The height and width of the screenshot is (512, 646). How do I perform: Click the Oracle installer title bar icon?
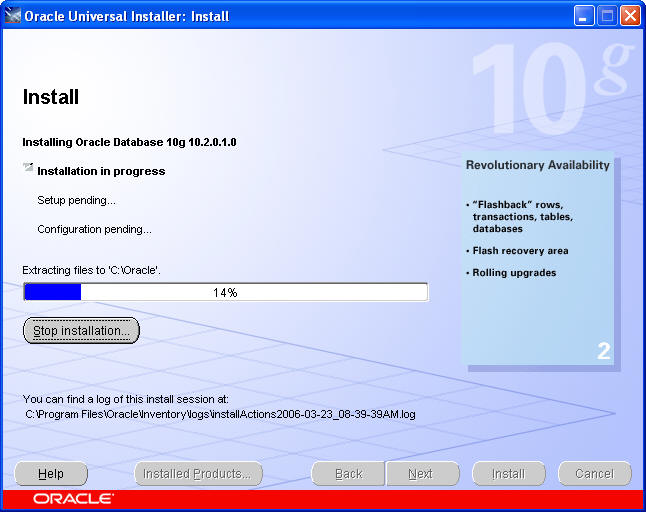(x=13, y=16)
